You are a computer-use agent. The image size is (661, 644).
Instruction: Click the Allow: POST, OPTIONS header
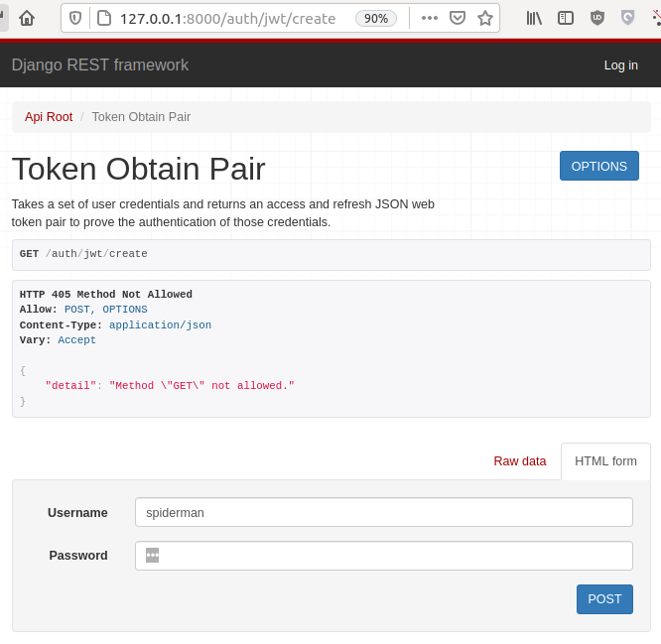[x=83, y=310]
